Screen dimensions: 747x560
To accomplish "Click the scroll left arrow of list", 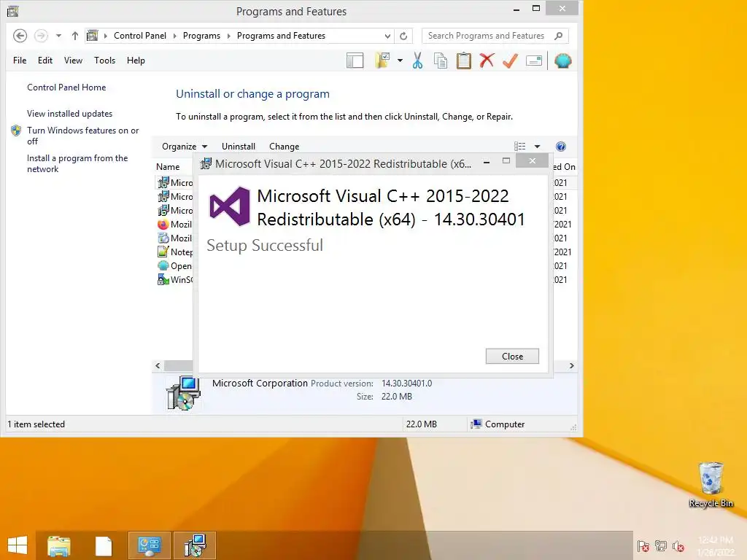I will [158, 366].
